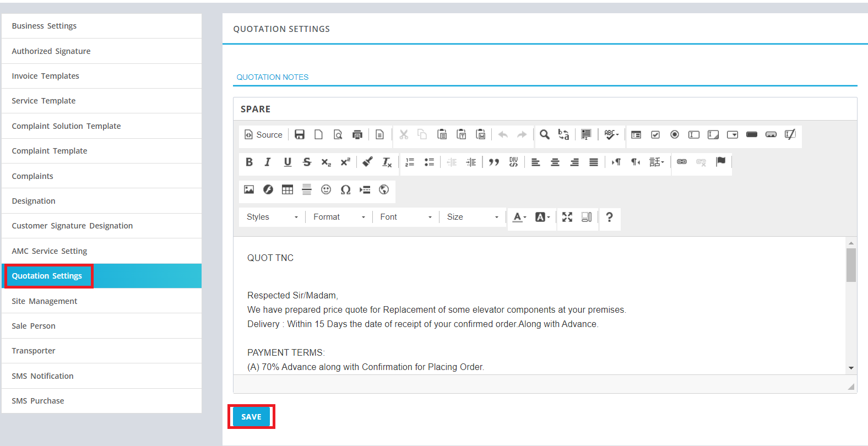This screenshot has height=446, width=868.
Task: Click the Anchor flag icon
Action: click(720, 162)
